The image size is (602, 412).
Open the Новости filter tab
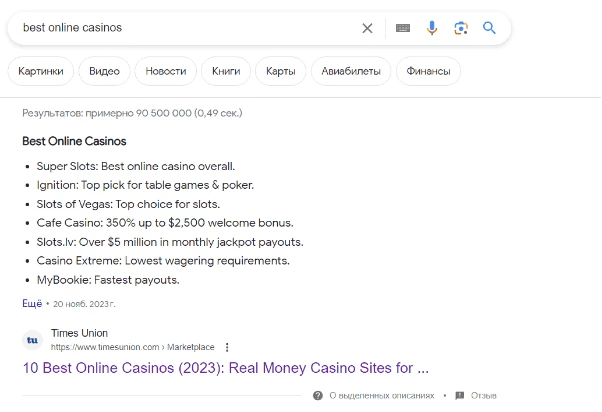[165, 71]
